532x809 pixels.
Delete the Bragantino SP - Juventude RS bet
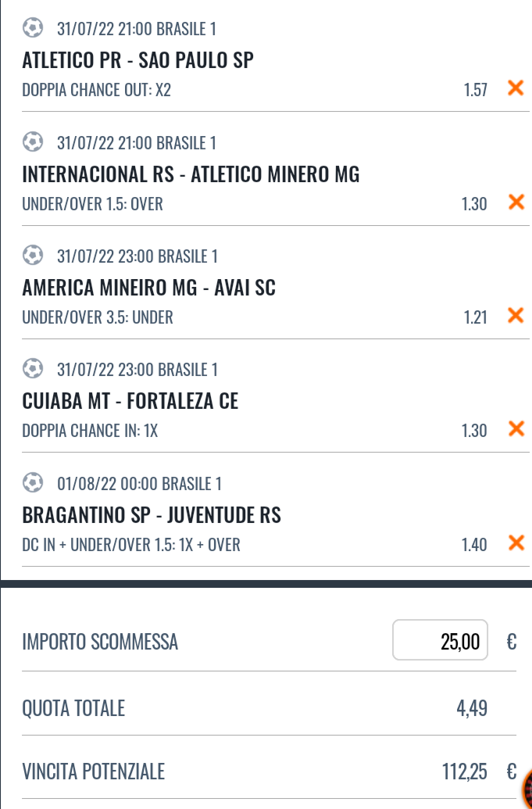[516, 542]
